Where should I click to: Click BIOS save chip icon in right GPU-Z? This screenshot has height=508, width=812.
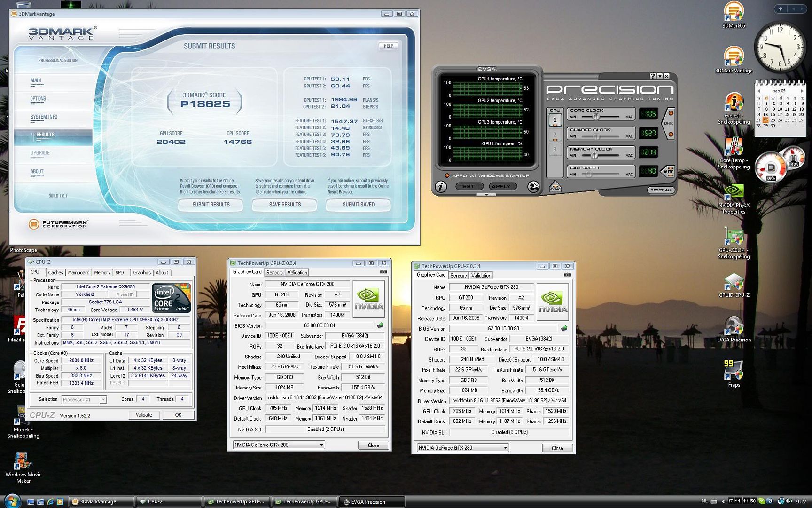pos(564,328)
